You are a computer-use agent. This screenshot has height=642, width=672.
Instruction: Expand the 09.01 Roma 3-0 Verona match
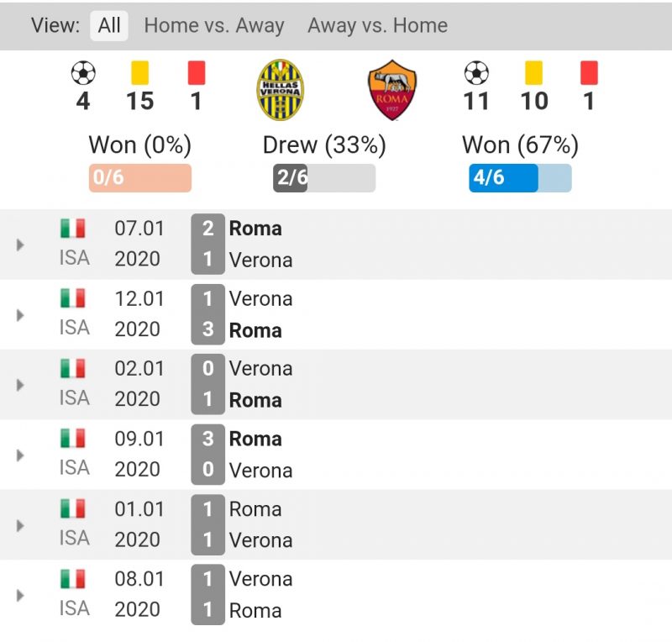[x=20, y=455]
